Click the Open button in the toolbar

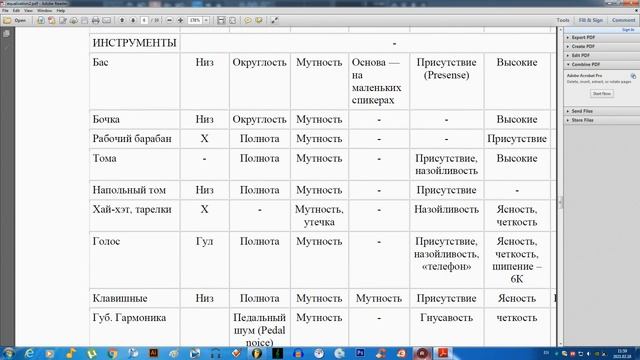(15, 20)
